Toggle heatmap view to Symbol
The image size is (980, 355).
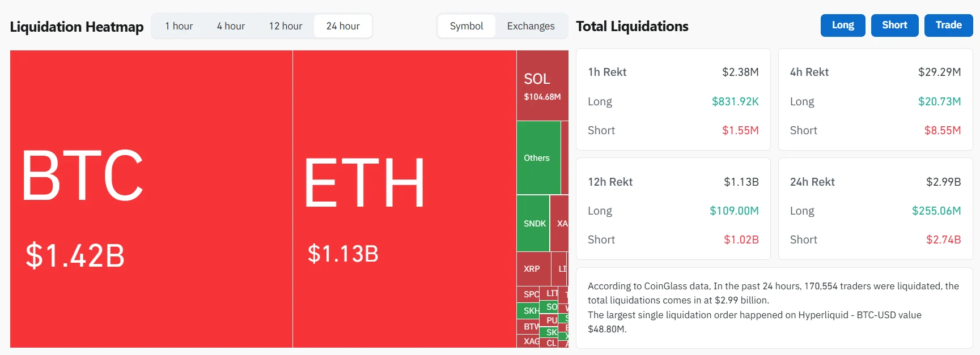tap(466, 26)
